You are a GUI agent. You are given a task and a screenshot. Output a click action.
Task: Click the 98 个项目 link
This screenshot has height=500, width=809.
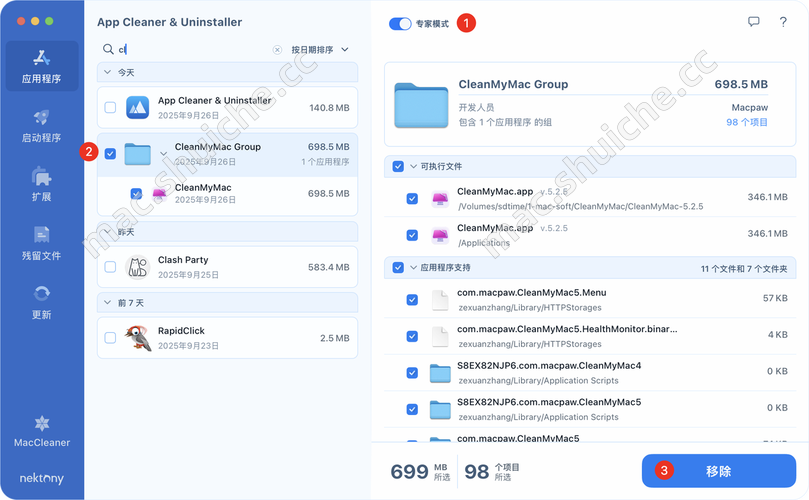[746, 122]
